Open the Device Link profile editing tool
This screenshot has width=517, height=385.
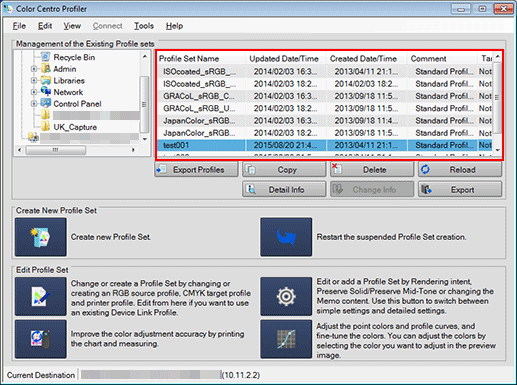41,296
